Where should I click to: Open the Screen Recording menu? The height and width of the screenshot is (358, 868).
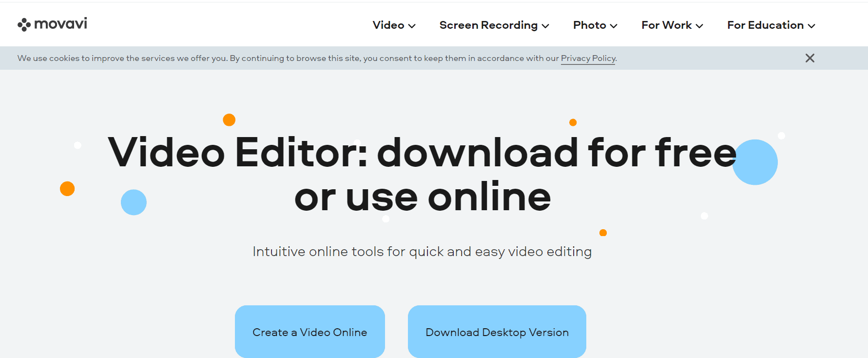tap(494, 25)
